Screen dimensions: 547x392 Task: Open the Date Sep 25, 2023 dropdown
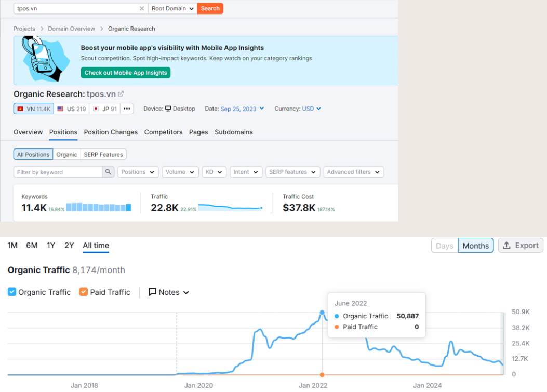(242, 109)
